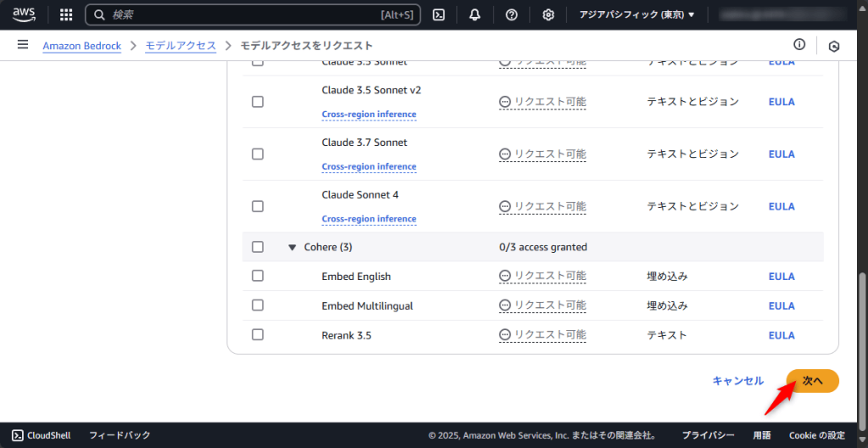Check the Cohere (3) group checkbox
This screenshot has width=868, height=448.
(x=258, y=247)
